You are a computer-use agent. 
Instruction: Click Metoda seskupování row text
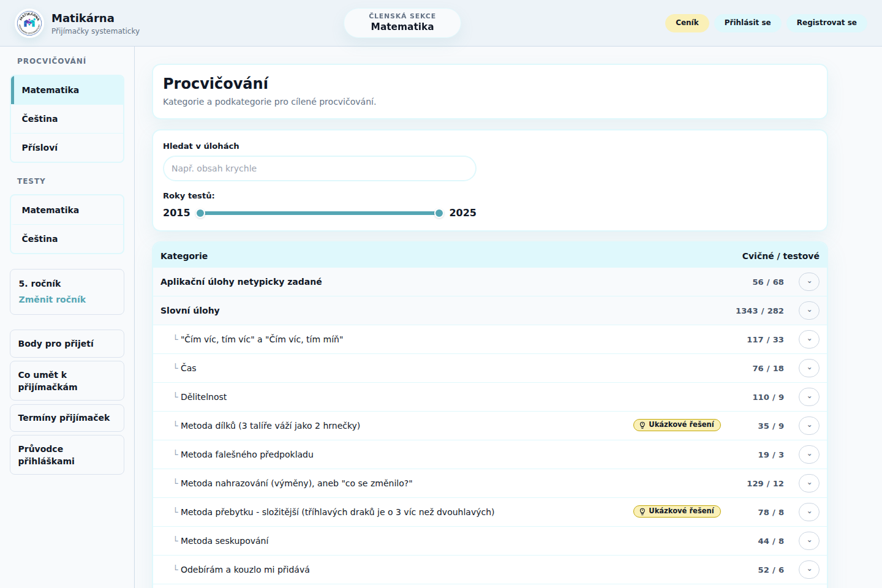tap(224, 541)
